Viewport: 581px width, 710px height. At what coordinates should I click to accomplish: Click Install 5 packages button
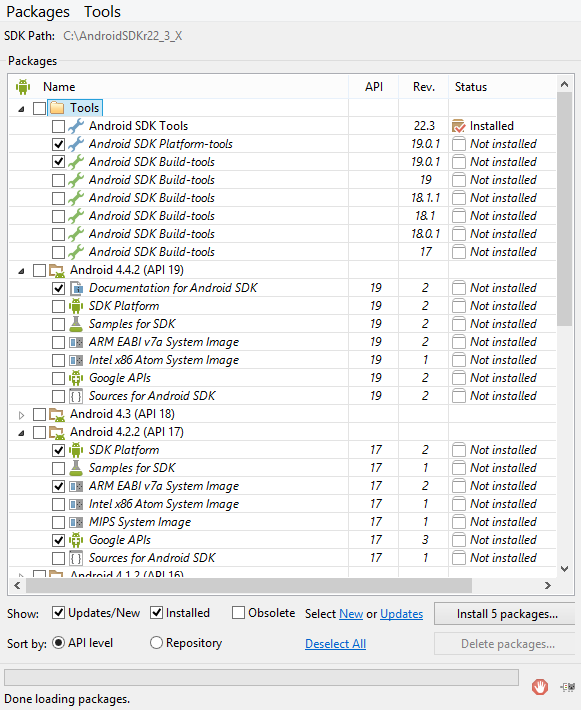pos(507,614)
